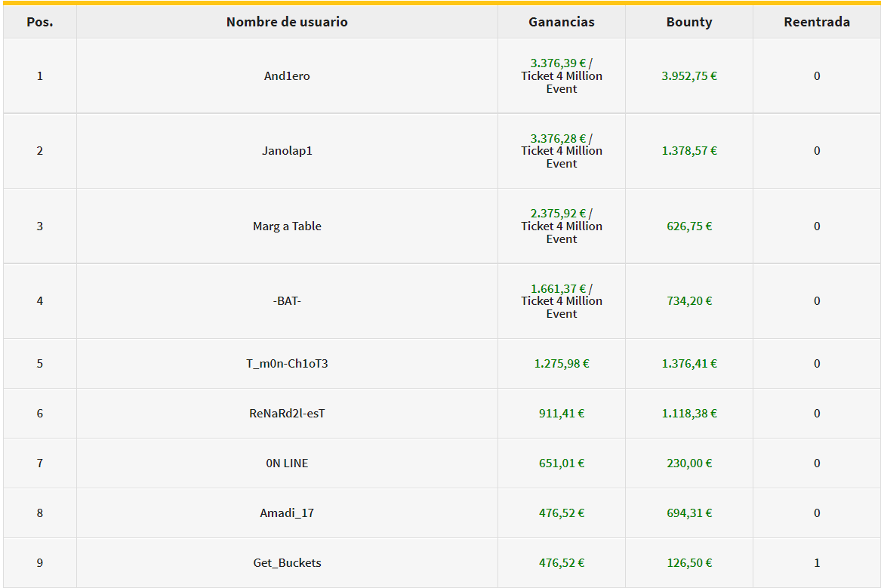881x588 pixels.
Task: Click the Get_Buckets username
Action: tap(287, 563)
